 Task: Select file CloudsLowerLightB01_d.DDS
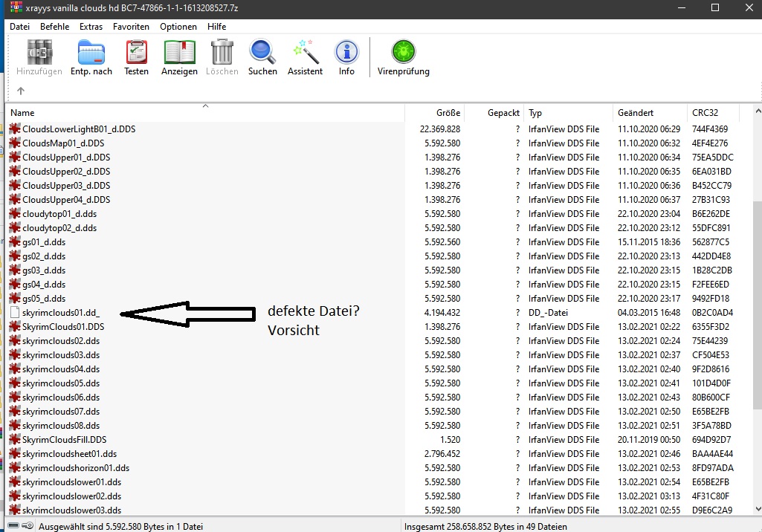(x=79, y=129)
